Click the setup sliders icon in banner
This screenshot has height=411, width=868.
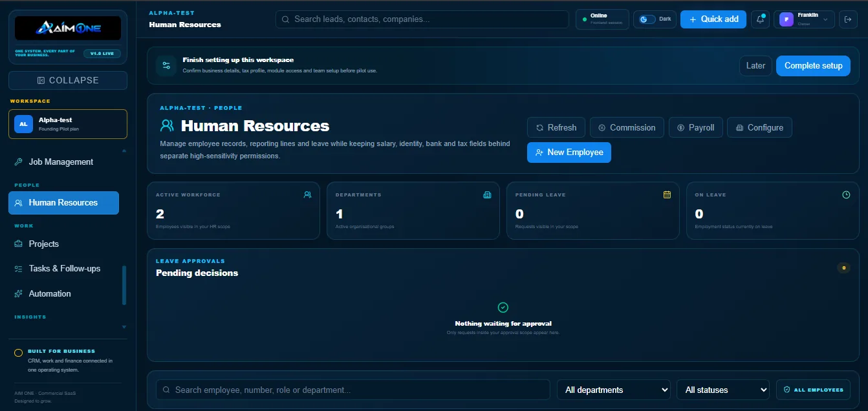coord(166,65)
